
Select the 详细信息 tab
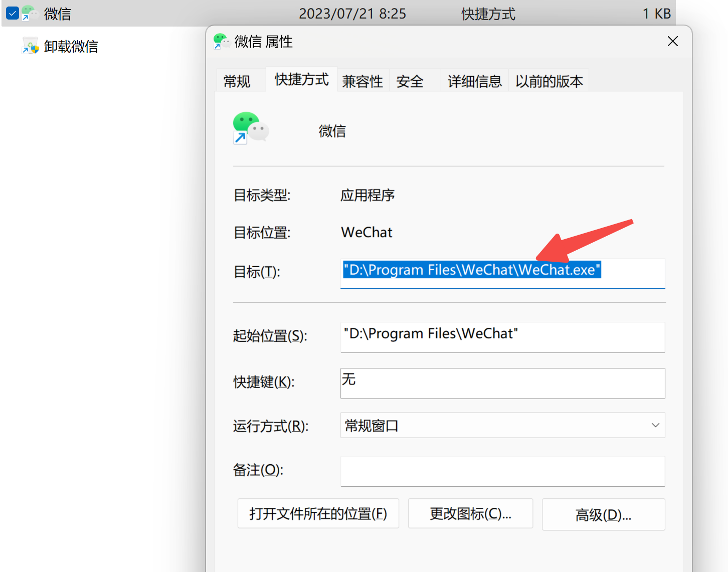click(475, 81)
